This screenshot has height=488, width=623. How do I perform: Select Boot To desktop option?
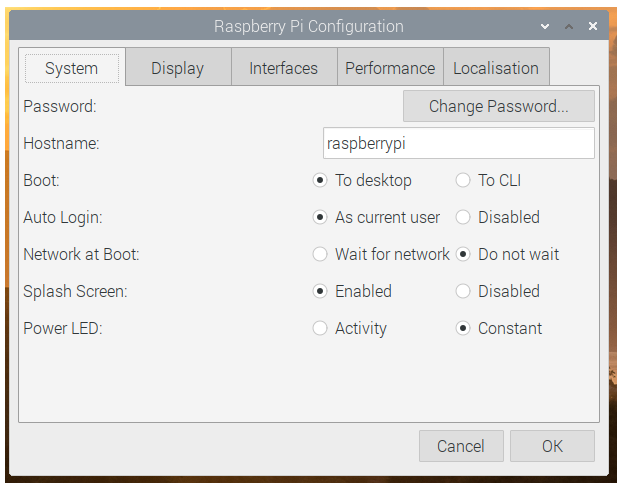320,181
